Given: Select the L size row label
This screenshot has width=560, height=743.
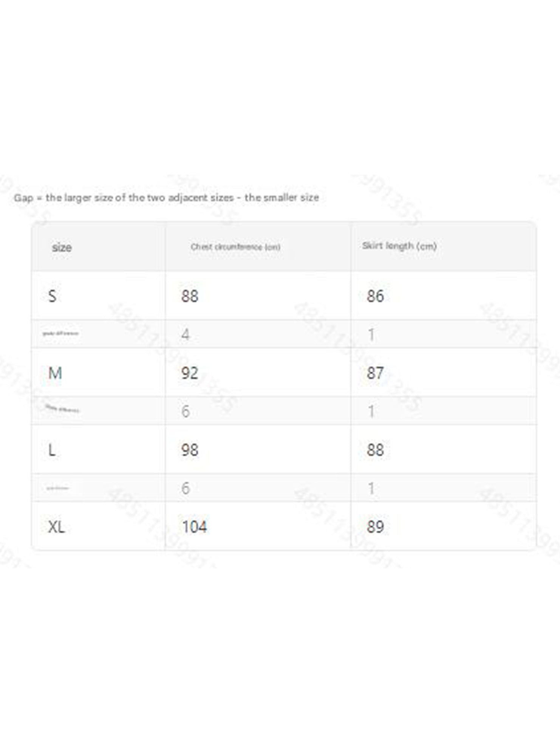Looking at the screenshot, I should pos(52,450).
